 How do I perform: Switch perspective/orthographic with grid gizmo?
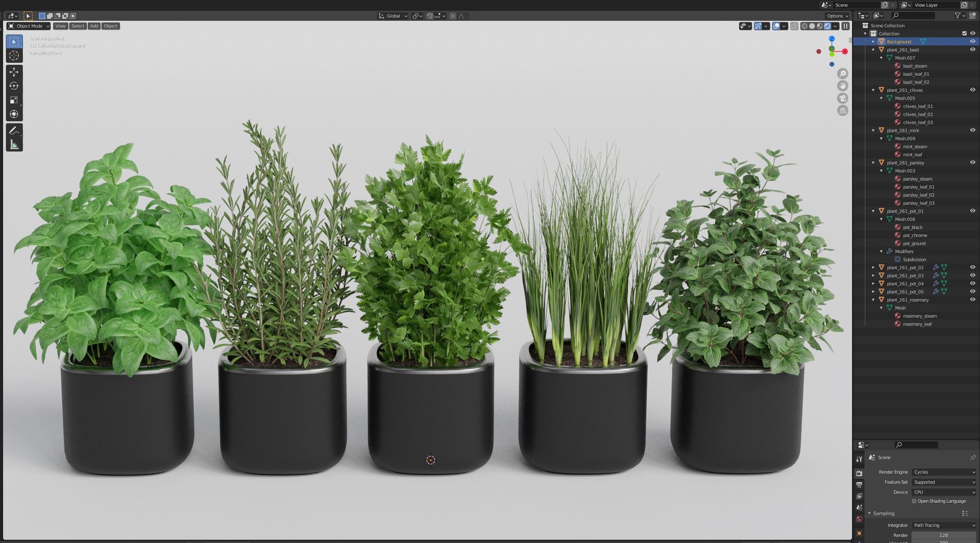[843, 110]
